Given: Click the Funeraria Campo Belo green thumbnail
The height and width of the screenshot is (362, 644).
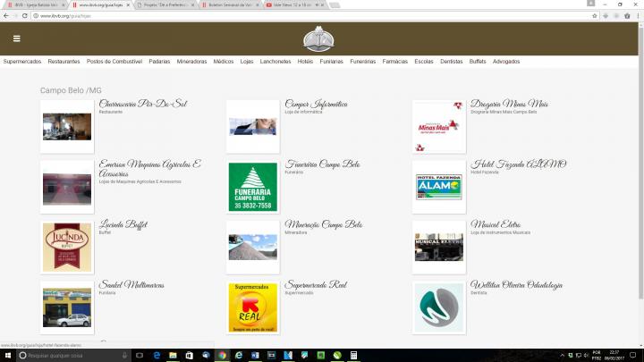Looking at the screenshot, I should tap(253, 187).
